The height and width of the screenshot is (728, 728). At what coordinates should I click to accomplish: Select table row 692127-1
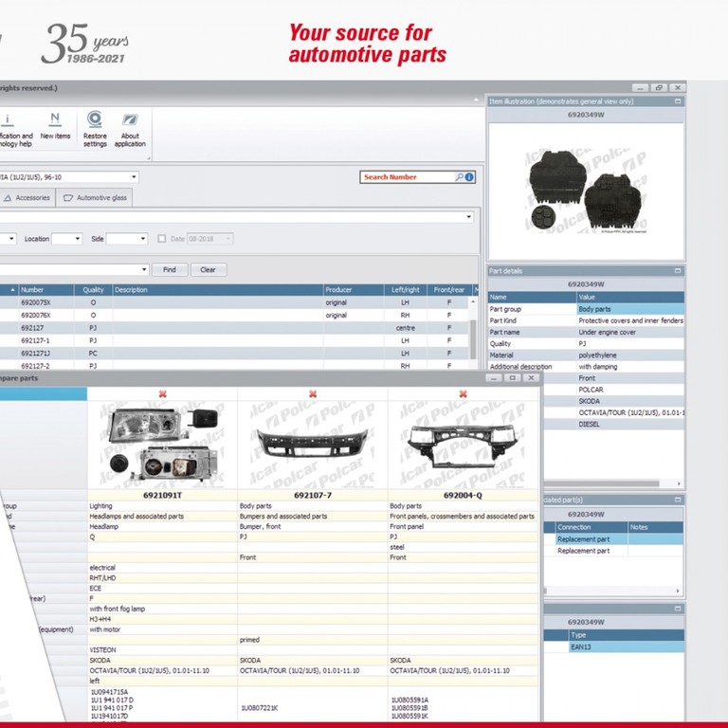[x=233, y=340]
